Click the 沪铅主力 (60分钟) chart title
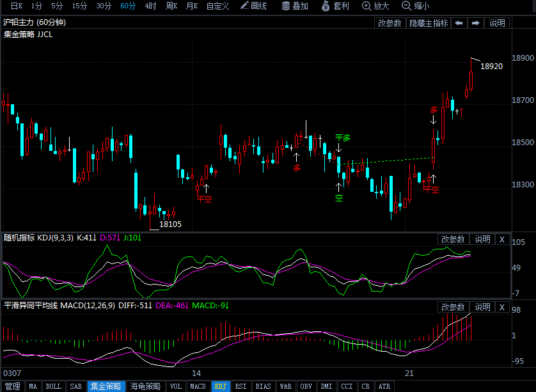This screenshot has height=392, width=536. point(35,22)
